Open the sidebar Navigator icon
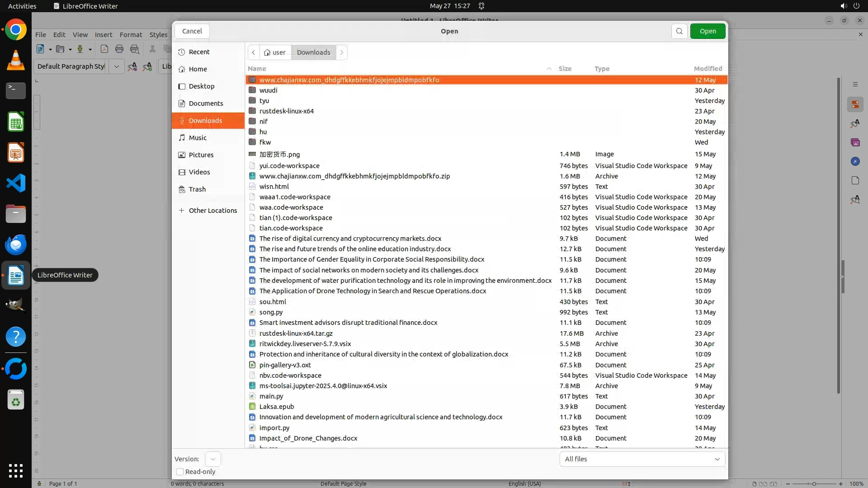 click(855, 162)
